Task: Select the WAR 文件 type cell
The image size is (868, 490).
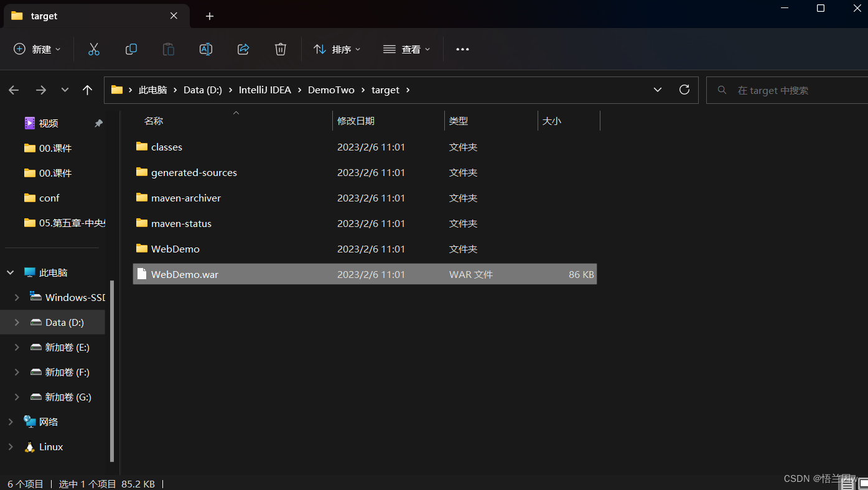Action: tap(471, 274)
